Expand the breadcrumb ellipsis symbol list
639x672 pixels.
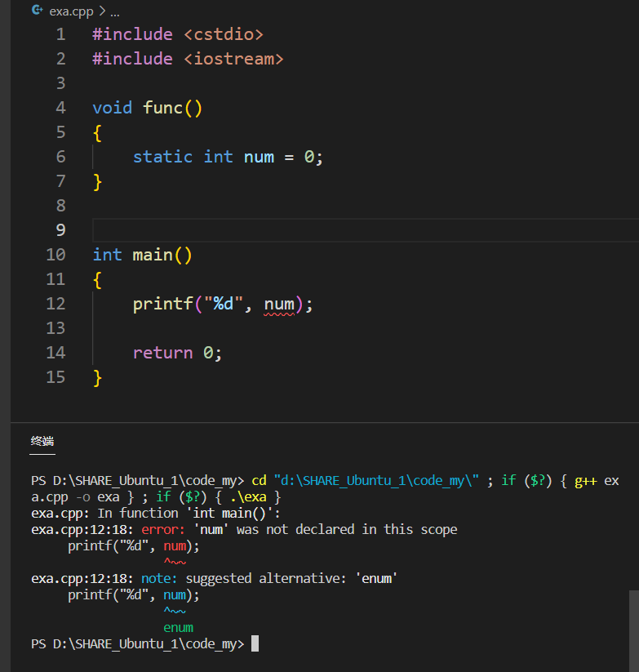click(x=114, y=12)
